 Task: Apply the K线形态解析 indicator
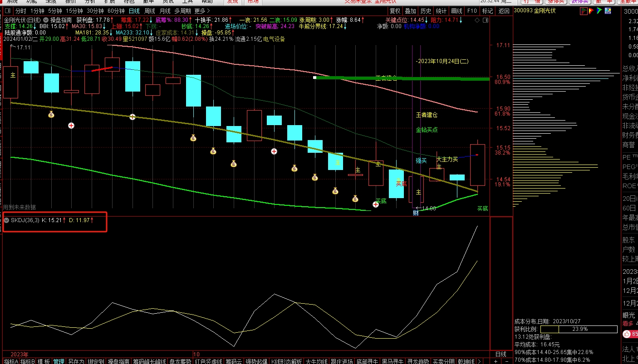286,361
